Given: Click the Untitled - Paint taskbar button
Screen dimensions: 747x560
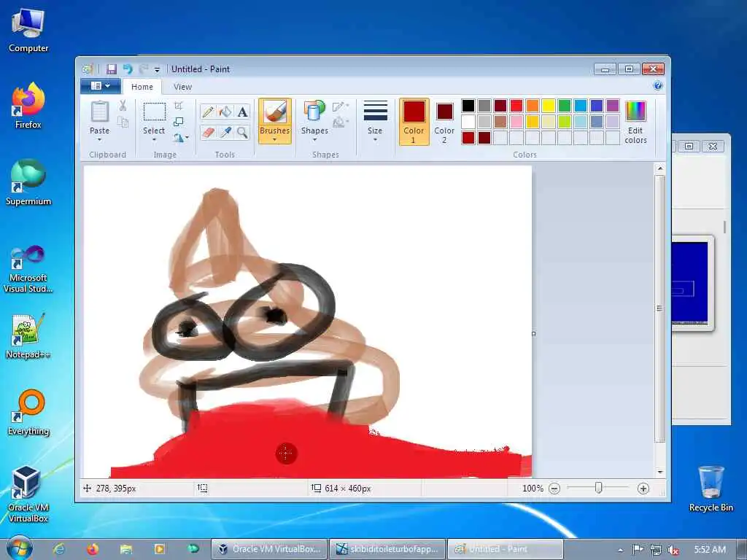Looking at the screenshot, I should tap(506, 549).
